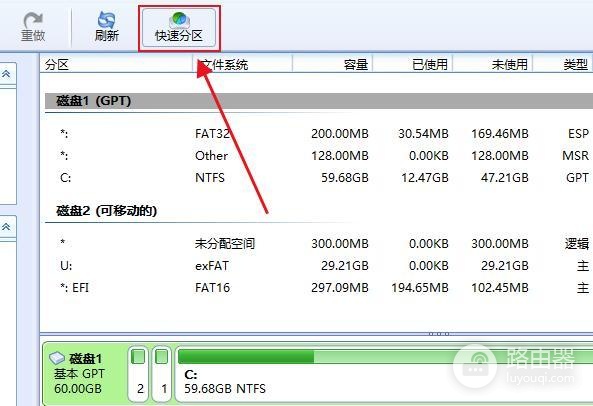
Task: Click the 102.45MB unused cell
Action: tap(500, 287)
